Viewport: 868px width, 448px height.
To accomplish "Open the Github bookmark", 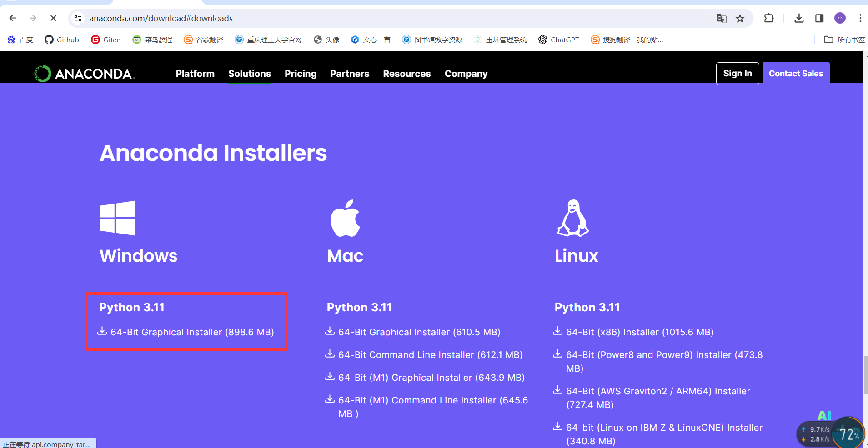I will 62,40.
